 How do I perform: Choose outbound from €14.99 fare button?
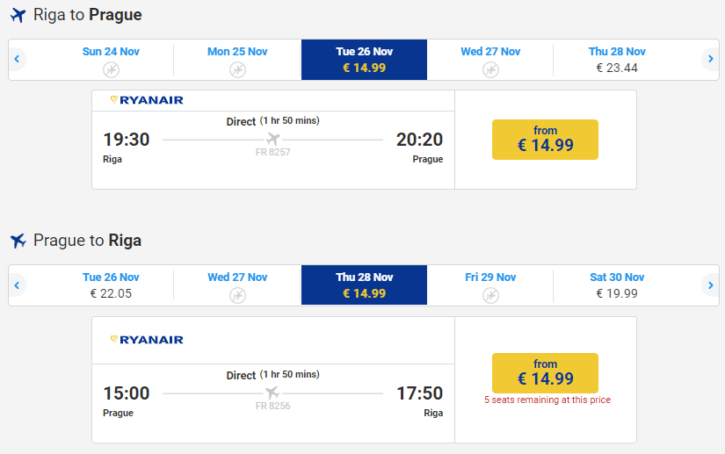click(545, 140)
